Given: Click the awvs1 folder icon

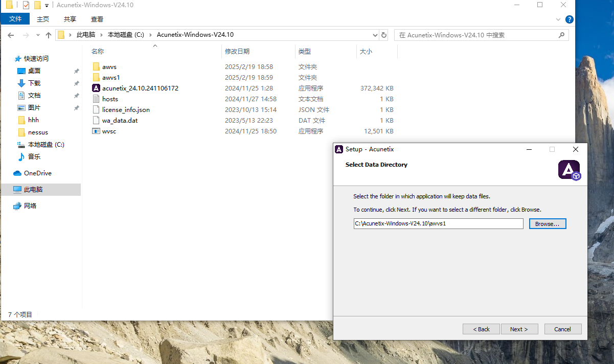Looking at the screenshot, I should tap(96, 77).
